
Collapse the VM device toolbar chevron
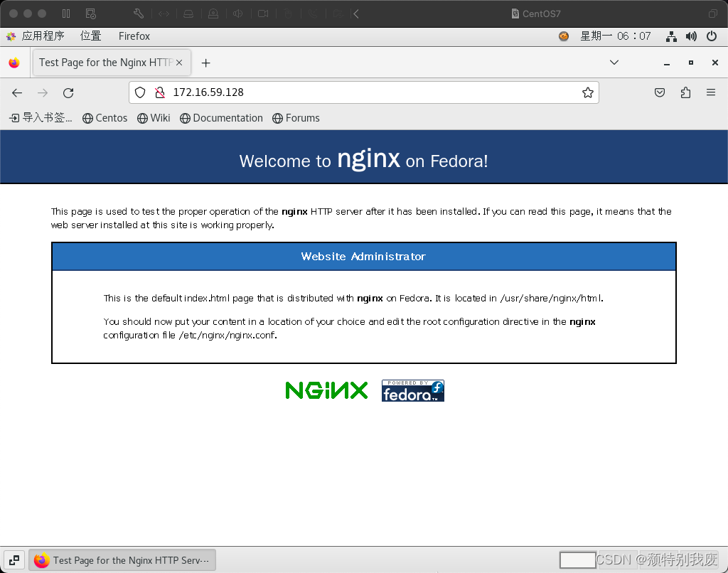[356, 14]
